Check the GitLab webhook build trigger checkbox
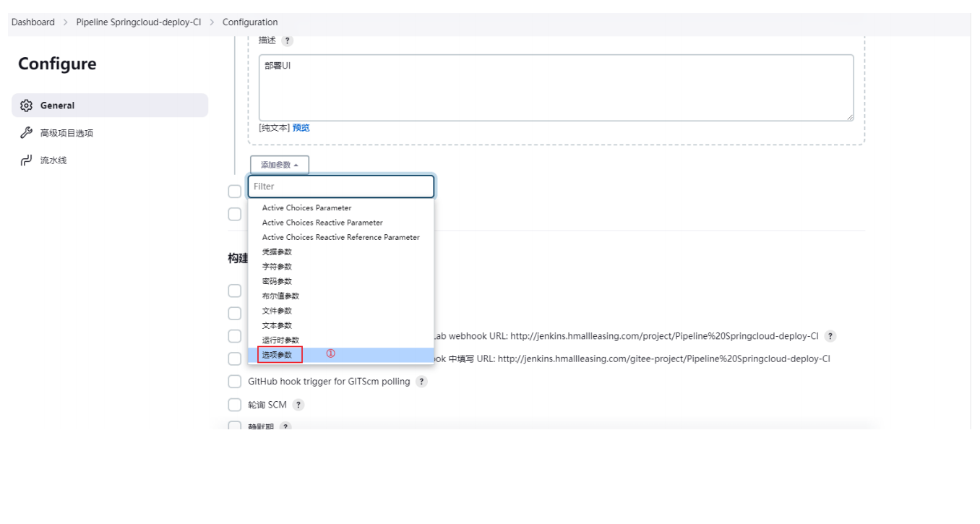The width and height of the screenshot is (980, 524). point(235,336)
